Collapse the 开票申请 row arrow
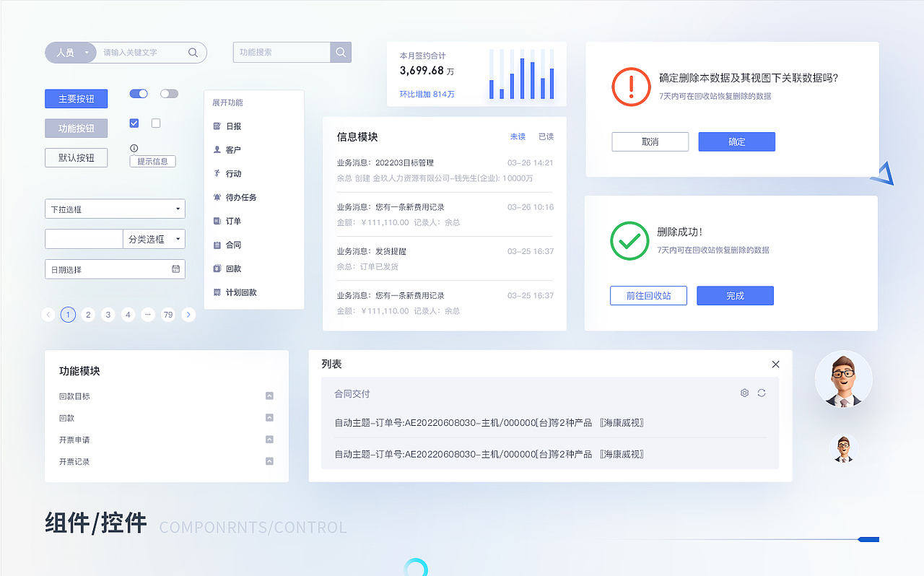Viewport: 924px width, 576px height. pyautogui.click(x=269, y=439)
